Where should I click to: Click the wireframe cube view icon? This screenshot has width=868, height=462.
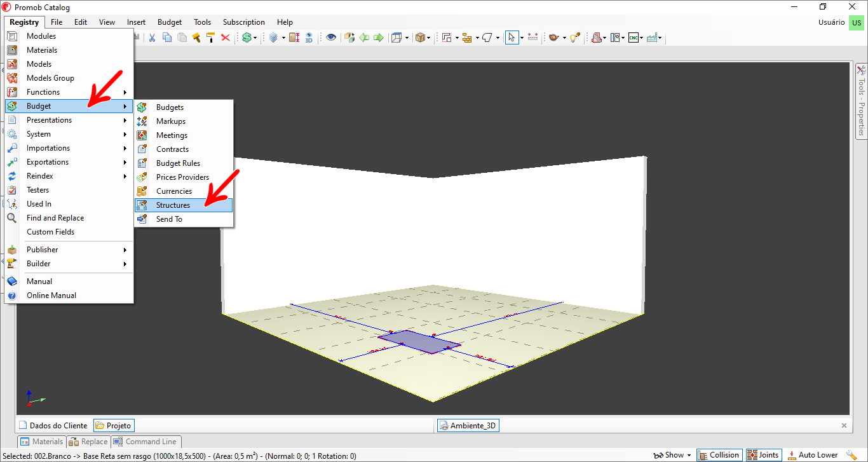(397, 37)
